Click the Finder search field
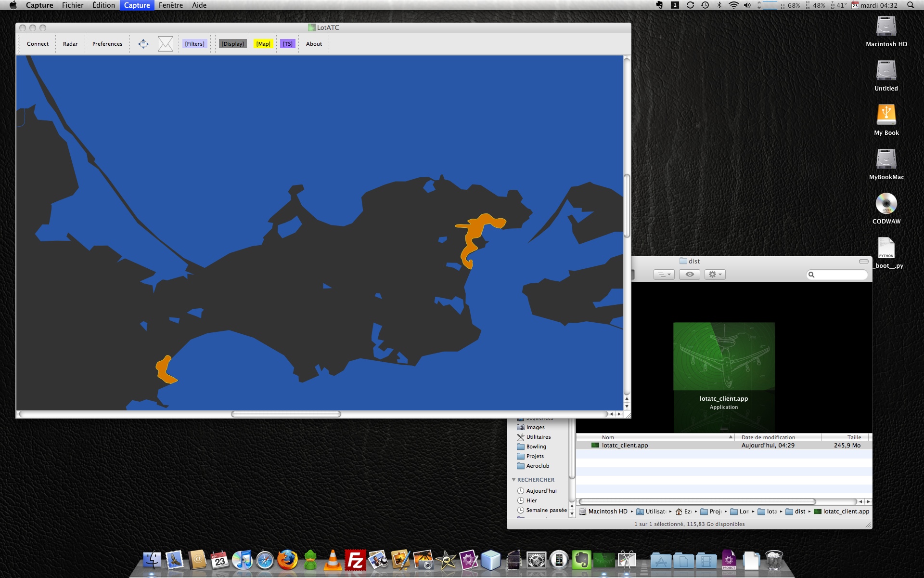The image size is (924, 578). point(840,275)
